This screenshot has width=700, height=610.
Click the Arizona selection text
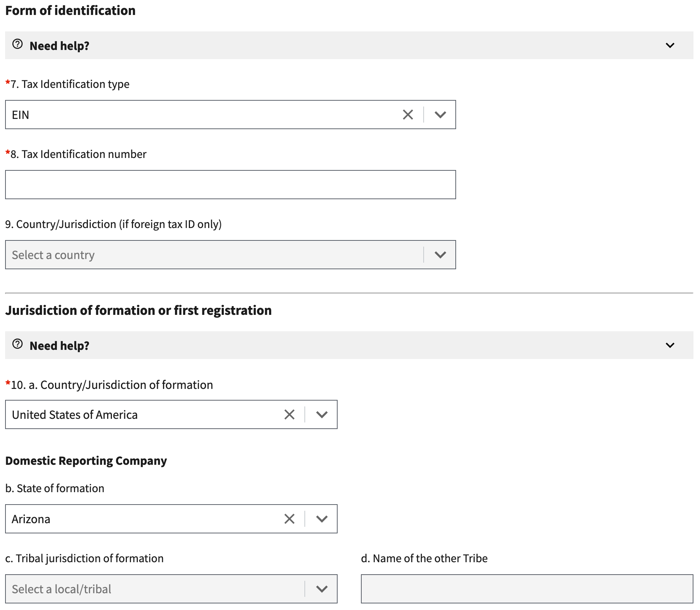click(x=31, y=519)
